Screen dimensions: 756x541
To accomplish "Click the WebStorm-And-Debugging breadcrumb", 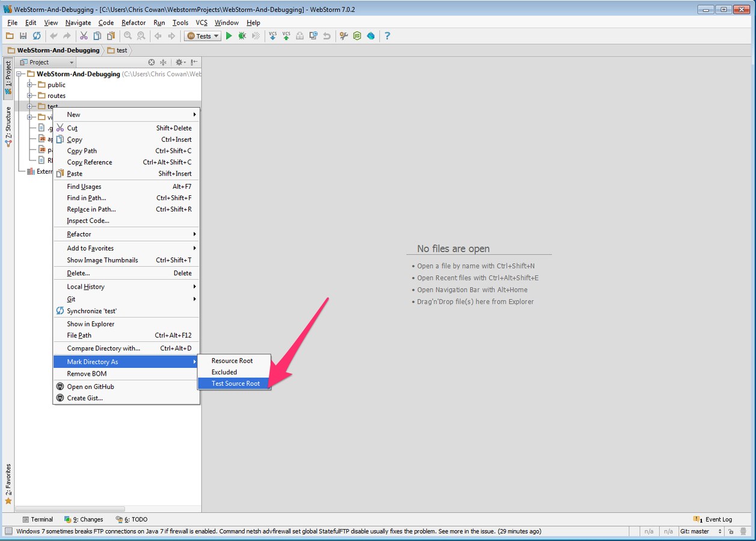I will (54, 50).
